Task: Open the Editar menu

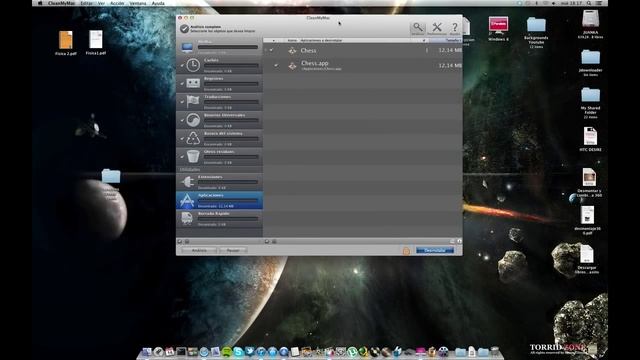Action: tap(86, 3)
